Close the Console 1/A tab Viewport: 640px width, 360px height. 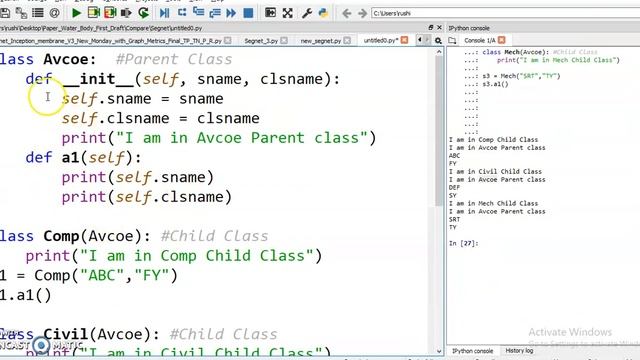click(x=502, y=40)
